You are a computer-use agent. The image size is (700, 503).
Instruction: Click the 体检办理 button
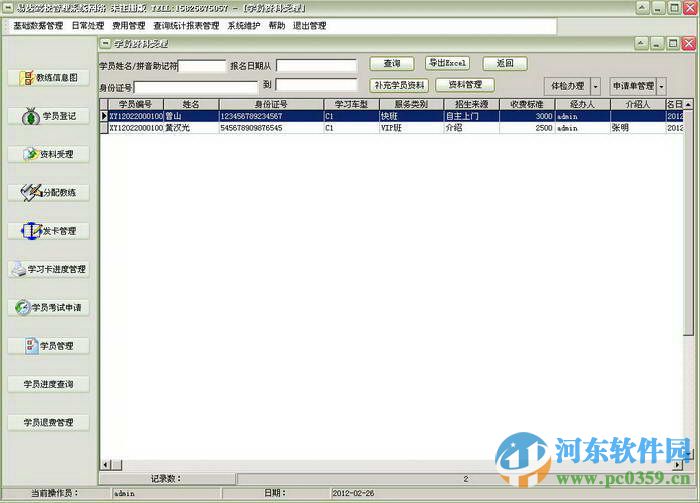click(567, 86)
